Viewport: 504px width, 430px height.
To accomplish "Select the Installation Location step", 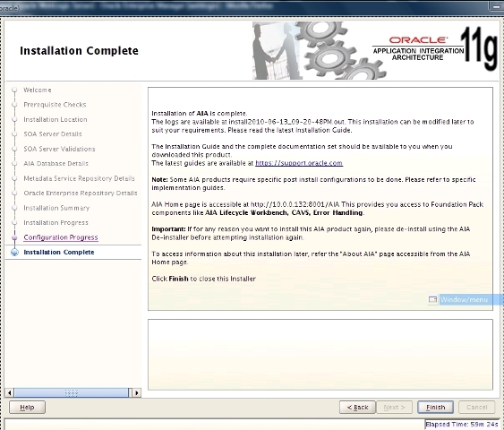I will 55,119.
